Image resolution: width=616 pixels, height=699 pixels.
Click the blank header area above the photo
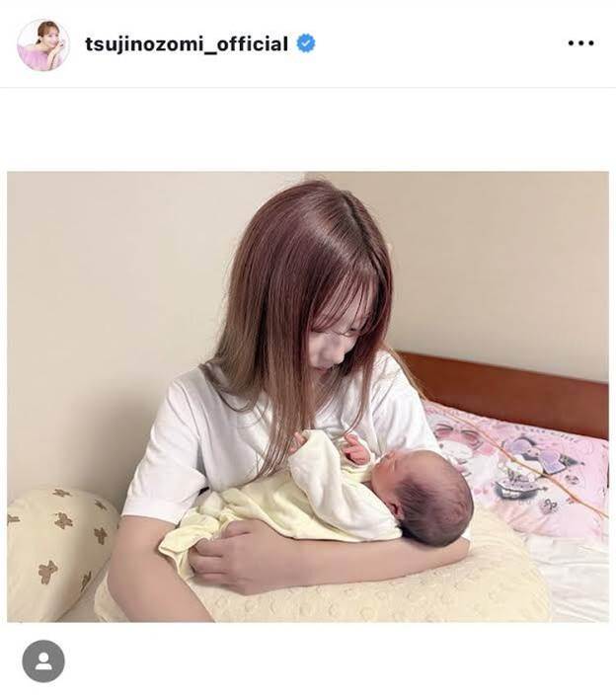(308, 129)
